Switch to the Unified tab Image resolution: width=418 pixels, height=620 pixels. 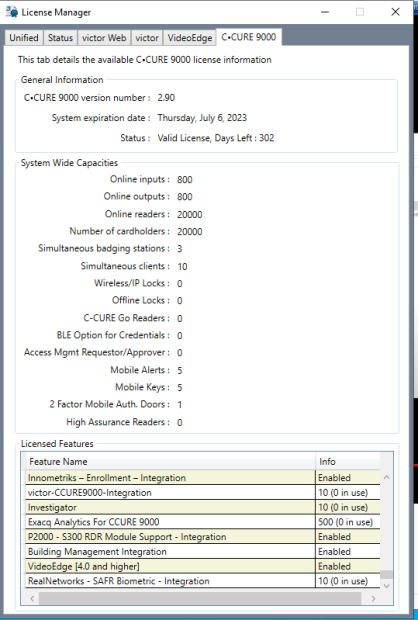[24, 38]
